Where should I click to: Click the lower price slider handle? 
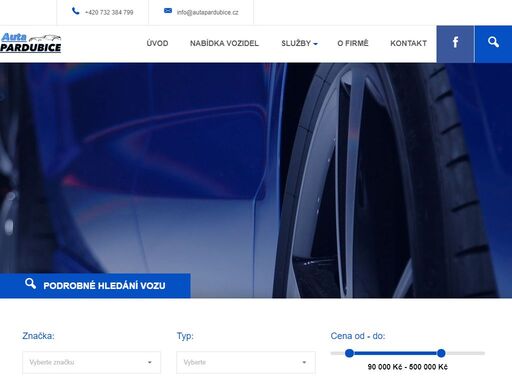click(x=349, y=353)
